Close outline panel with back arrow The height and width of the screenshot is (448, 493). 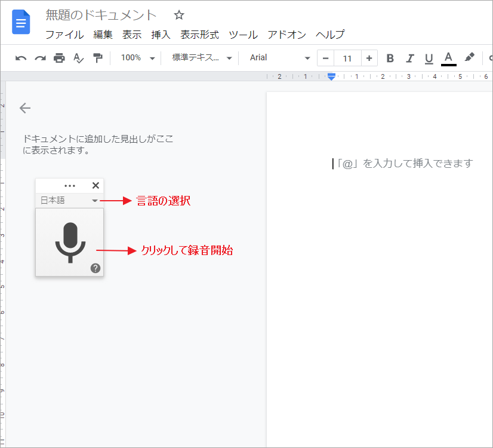[25, 108]
